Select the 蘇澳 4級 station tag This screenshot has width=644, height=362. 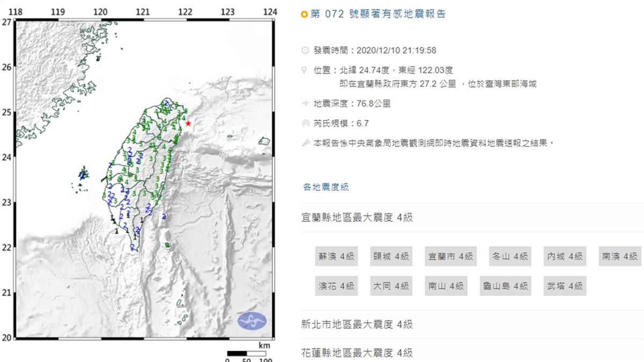click(335, 256)
